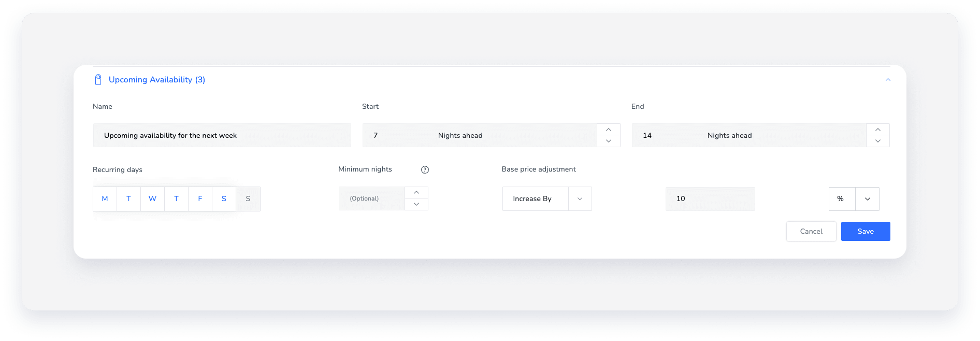Click the Upcoming Availability clipboard icon
Image resolution: width=980 pixels, height=341 pixels.
tap(98, 79)
